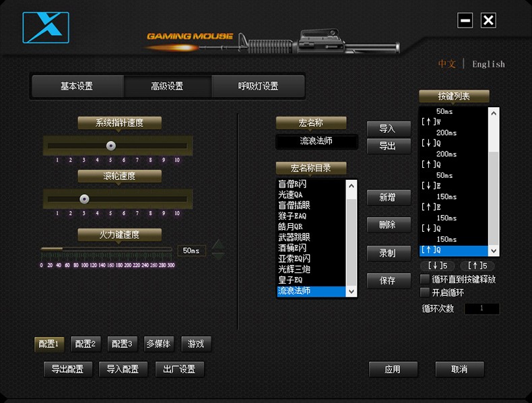Click the macro directory list scroll-up arrow
Image resolution: width=532 pixels, height=403 pixels.
point(352,186)
